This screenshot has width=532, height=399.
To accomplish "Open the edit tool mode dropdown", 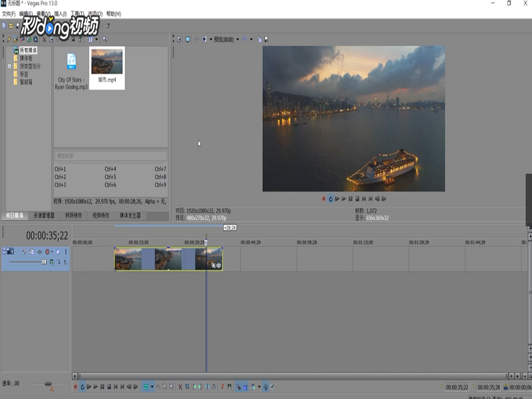I will 152,387.
